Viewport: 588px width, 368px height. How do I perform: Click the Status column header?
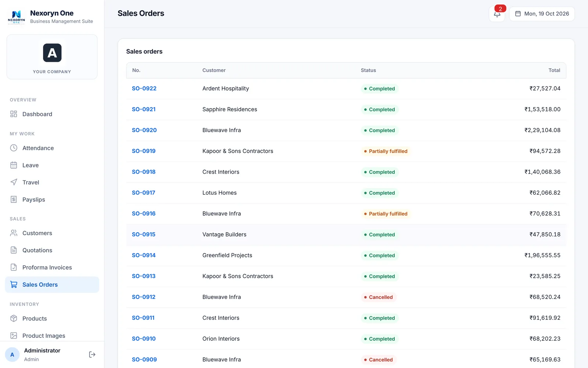pyautogui.click(x=368, y=70)
